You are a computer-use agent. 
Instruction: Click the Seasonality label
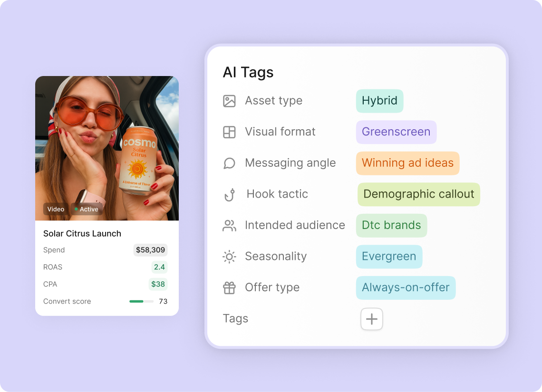(276, 257)
